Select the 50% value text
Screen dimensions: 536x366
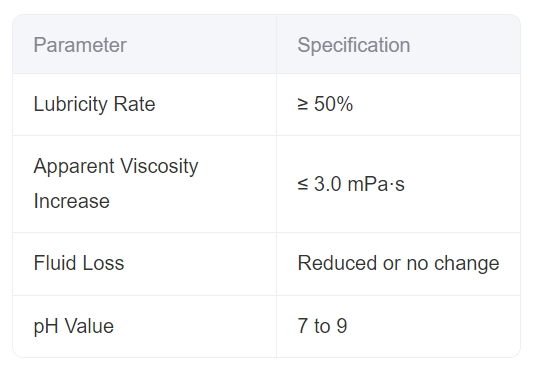click(333, 104)
